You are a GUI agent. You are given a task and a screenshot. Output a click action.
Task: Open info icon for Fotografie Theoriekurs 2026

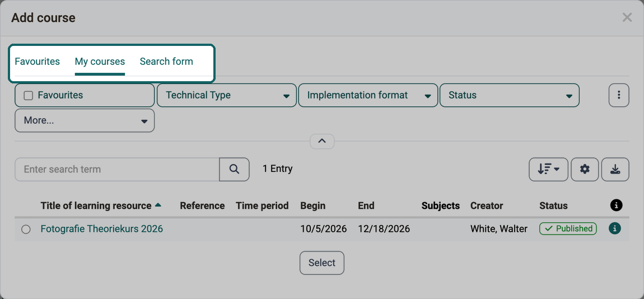[614, 228]
